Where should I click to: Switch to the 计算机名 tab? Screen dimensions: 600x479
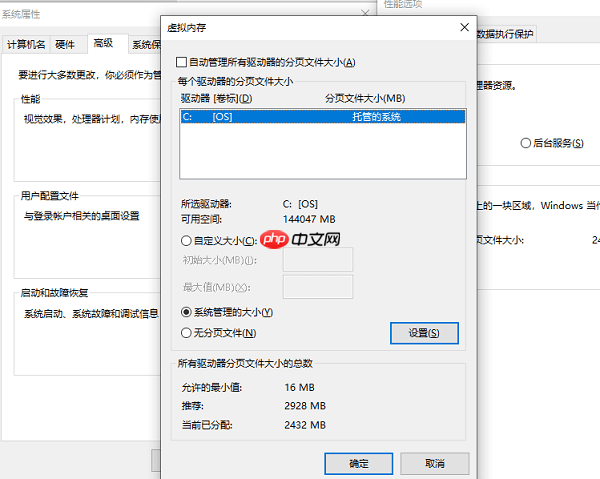26,44
